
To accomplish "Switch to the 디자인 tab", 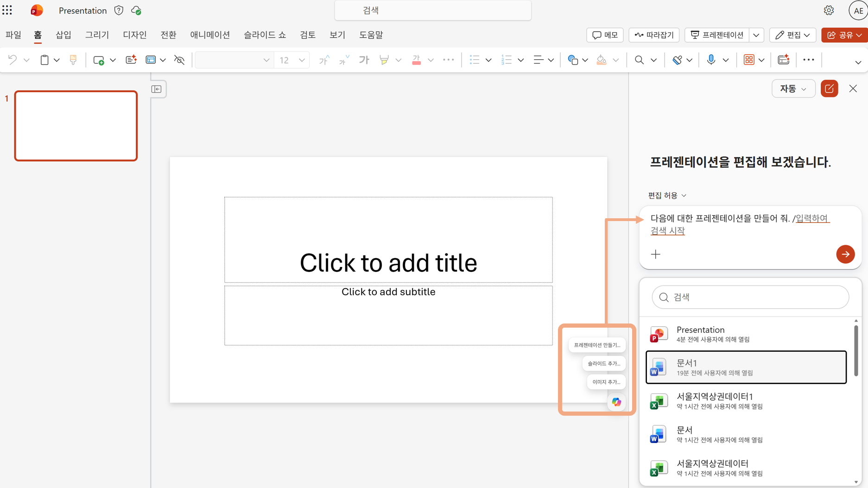I will click(x=134, y=35).
